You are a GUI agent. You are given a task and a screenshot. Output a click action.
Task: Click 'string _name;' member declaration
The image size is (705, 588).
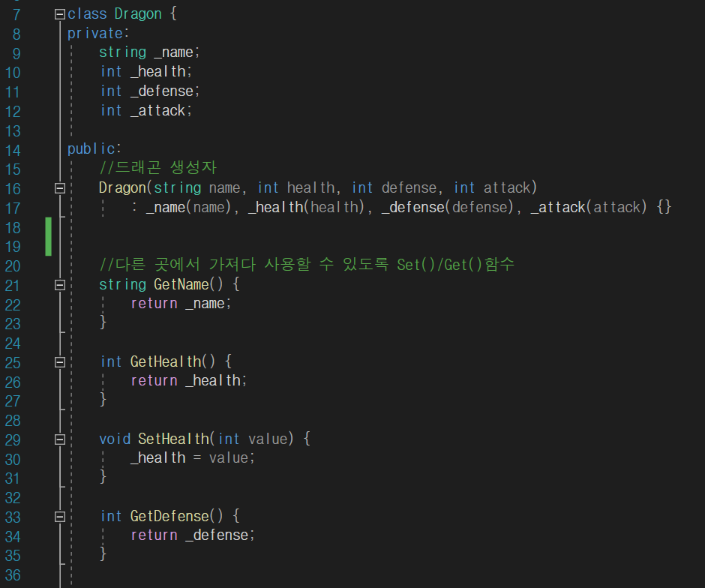point(149,52)
